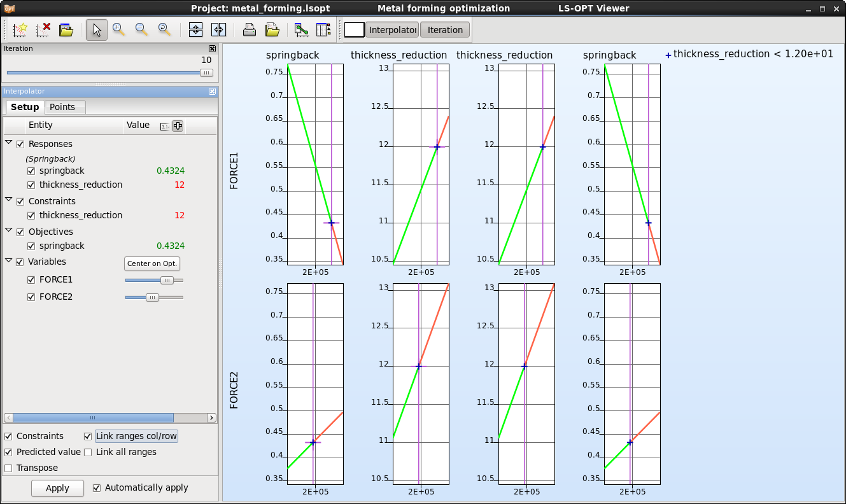Uncheck thickness_reduction under Constraints
This screenshot has width=846, height=504.
tap(31, 216)
